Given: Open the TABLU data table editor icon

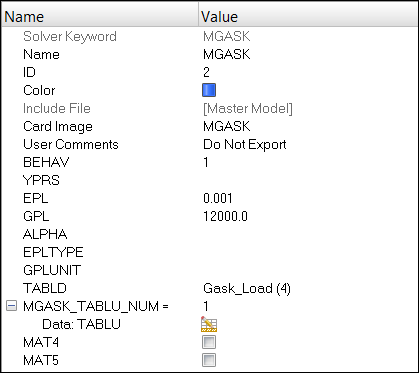Looking at the screenshot, I should tap(209, 324).
